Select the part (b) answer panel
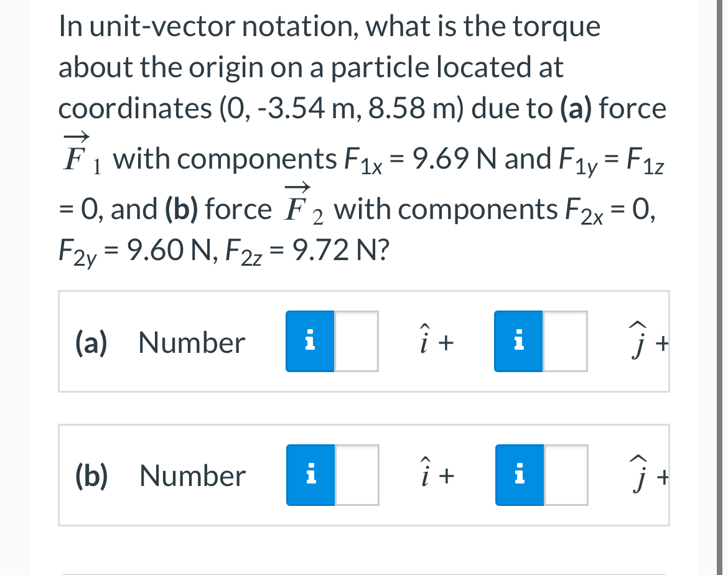The height and width of the screenshot is (575, 728). click(364, 475)
